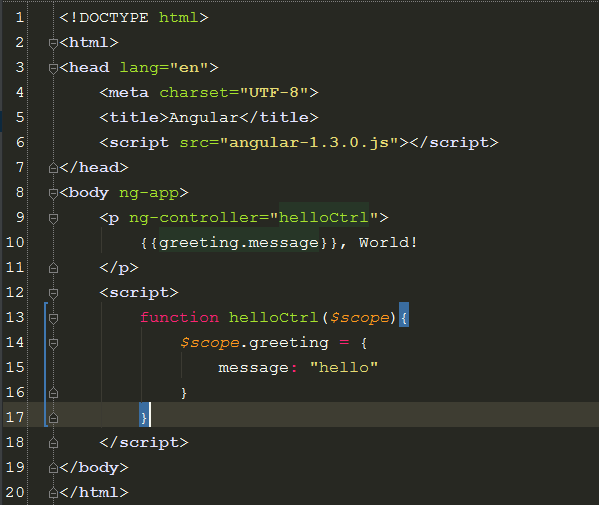Viewport: 599px width, 505px height.
Task: Collapse the head tag fold on line 3
Action: click(53, 68)
